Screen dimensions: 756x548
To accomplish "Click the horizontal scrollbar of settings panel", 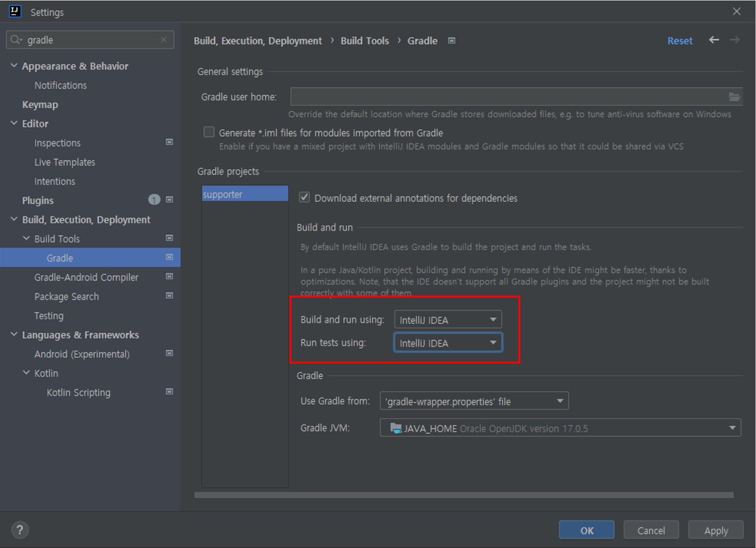I will click(464, 495).
